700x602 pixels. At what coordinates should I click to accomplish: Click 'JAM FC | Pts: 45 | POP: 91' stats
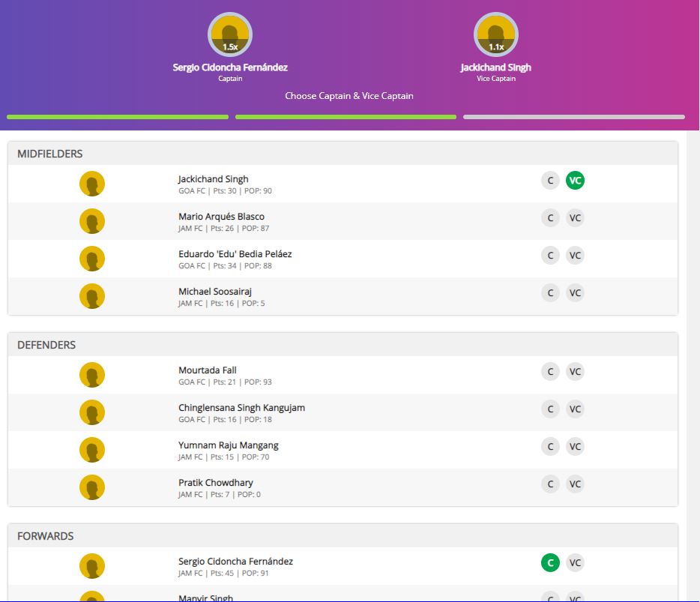point(223,573)
